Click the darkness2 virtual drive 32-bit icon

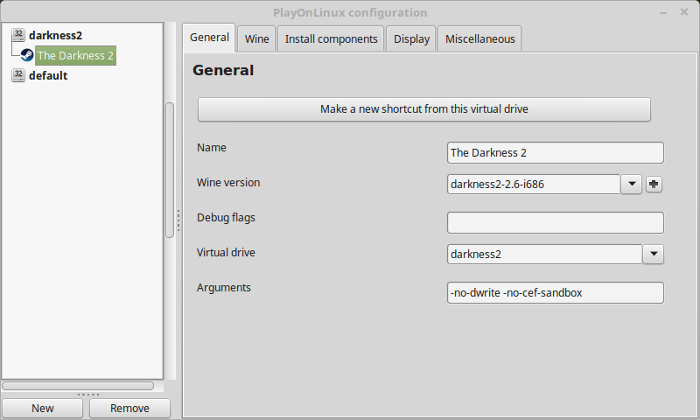(18, 34)
